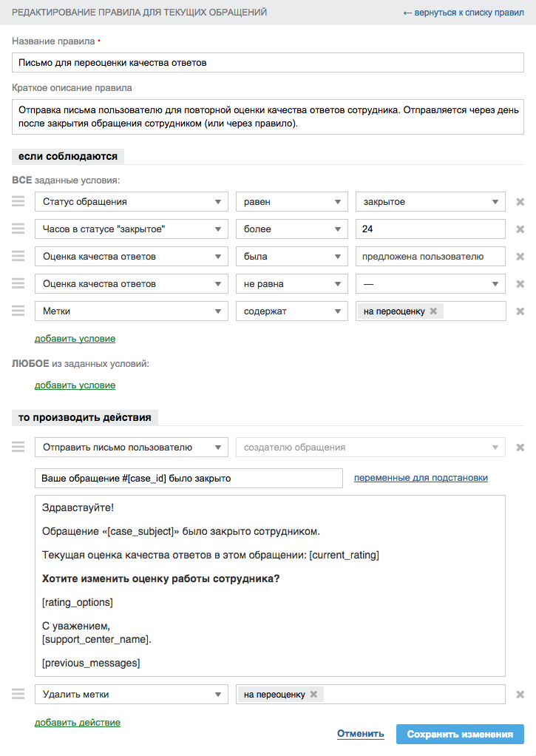Delete the 'Отправить письмо пользователю' action

[x=520, y=448]
